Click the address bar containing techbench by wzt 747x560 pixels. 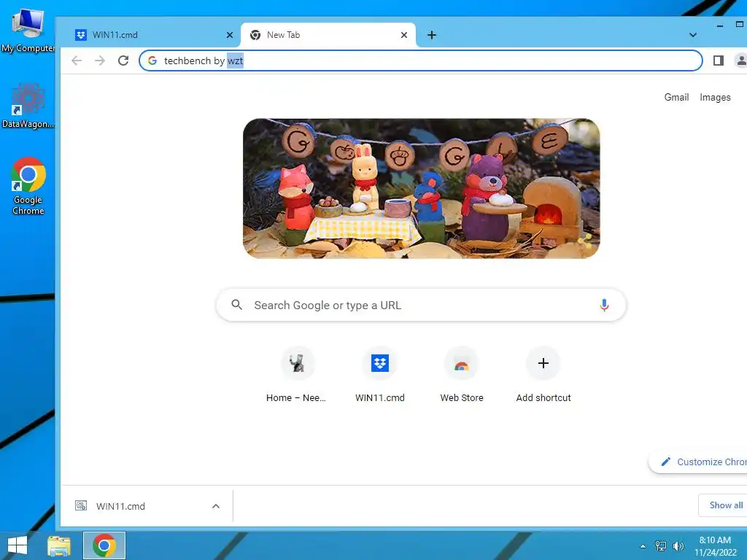(421, 61)
